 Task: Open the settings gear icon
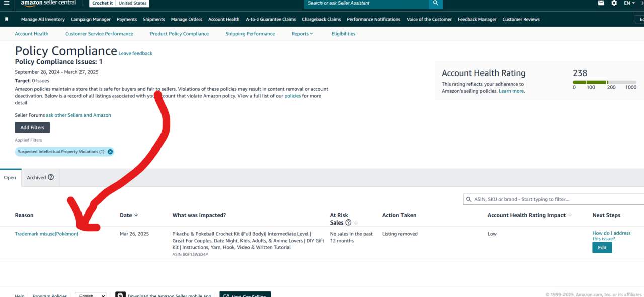coord(614,3)
